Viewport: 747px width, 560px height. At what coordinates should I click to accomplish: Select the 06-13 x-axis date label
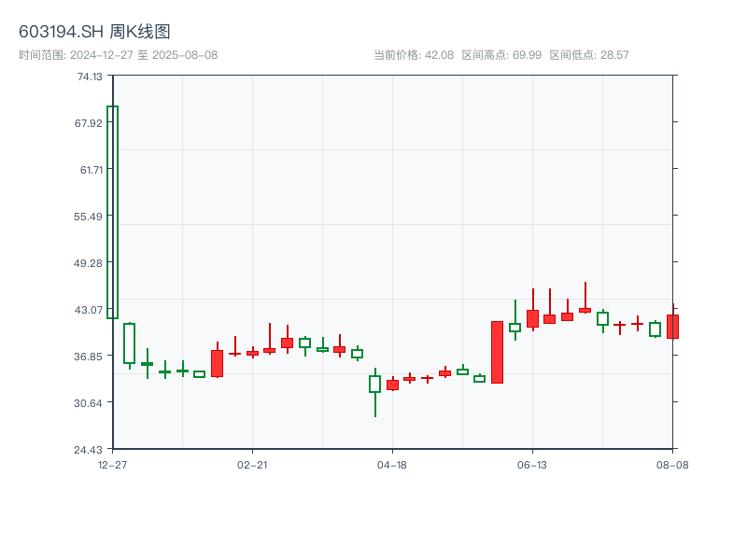point(532,464)
